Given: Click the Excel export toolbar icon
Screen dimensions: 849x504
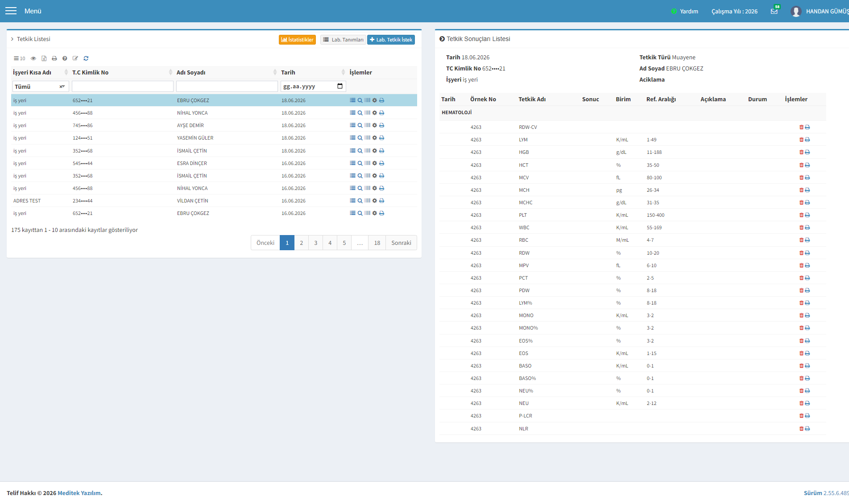Looking at the screenshot, I should pyautogui.click(x=44, y=58).
